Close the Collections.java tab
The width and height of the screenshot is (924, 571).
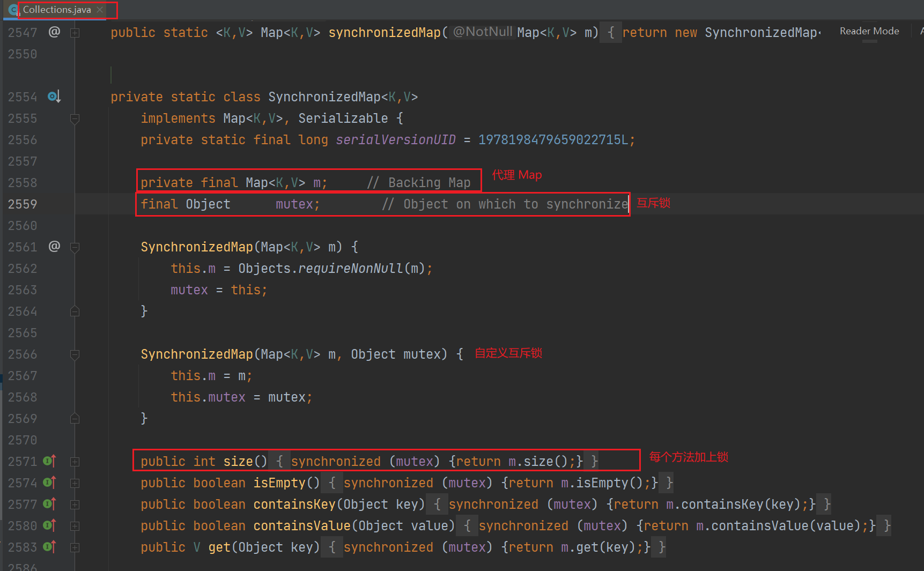100,10
